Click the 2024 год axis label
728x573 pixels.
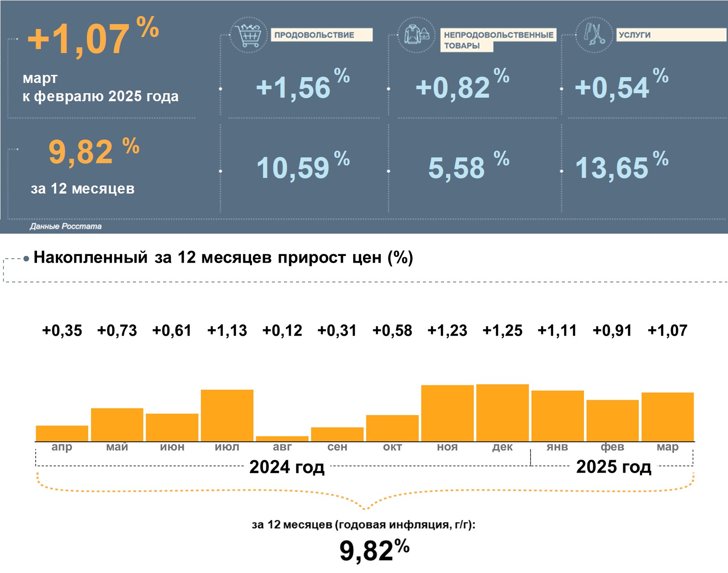(287, 467)
